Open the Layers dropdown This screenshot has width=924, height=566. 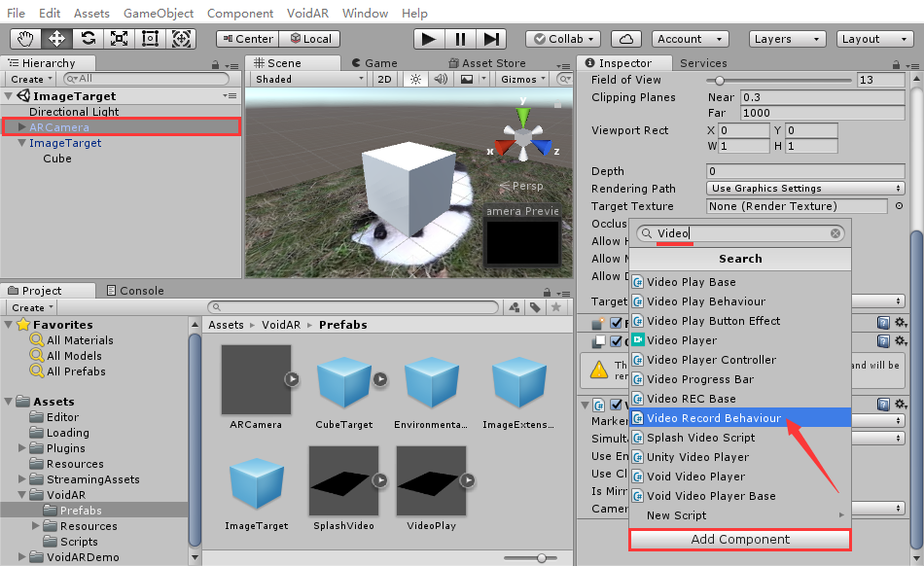pos(787,39)
